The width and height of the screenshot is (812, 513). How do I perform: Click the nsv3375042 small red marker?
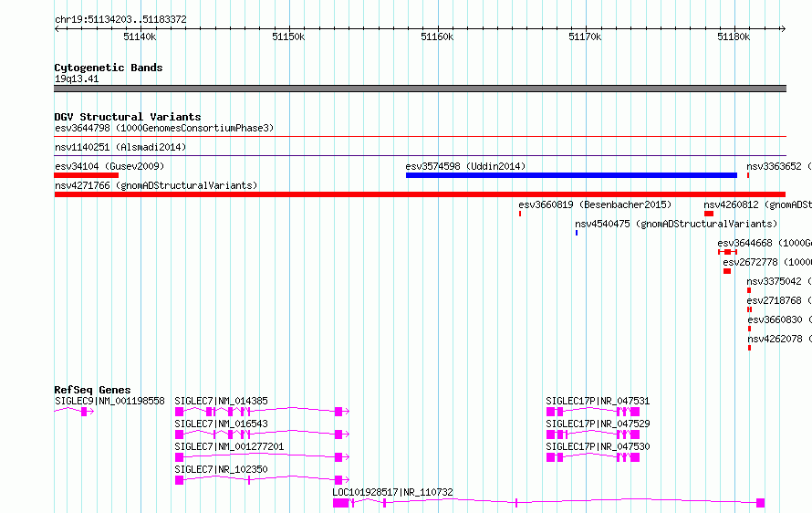tap(749, 290)
